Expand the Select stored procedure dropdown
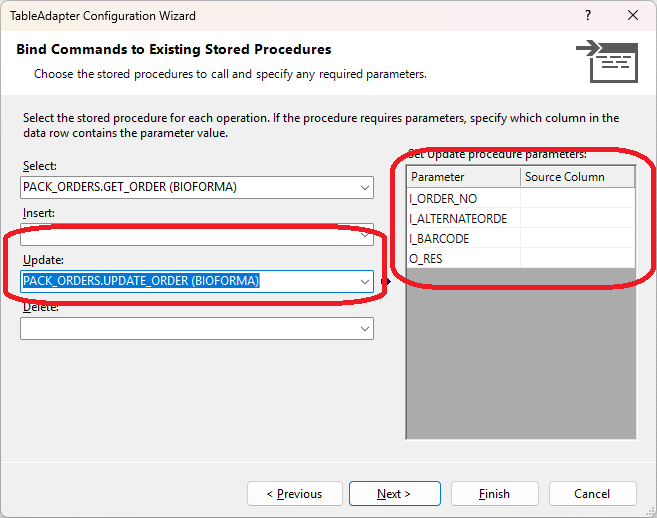 point(365,187)
